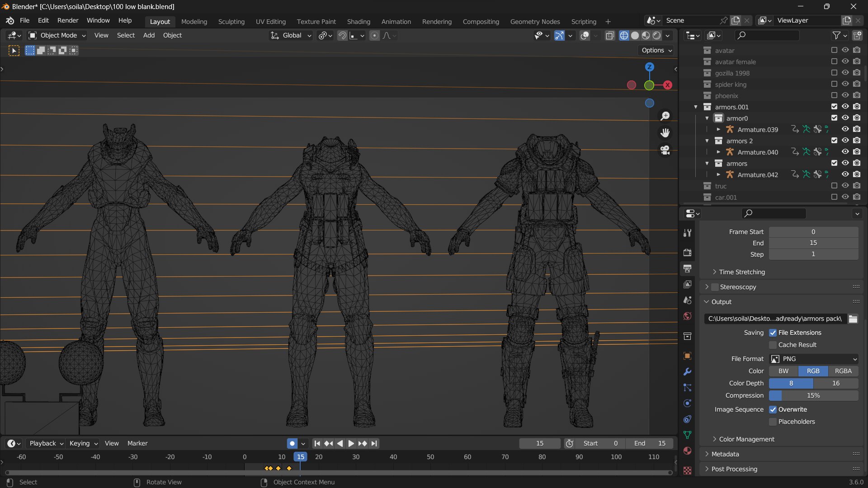
Task: Expand Armature.042 in outliner
Action: pos(718,174)
